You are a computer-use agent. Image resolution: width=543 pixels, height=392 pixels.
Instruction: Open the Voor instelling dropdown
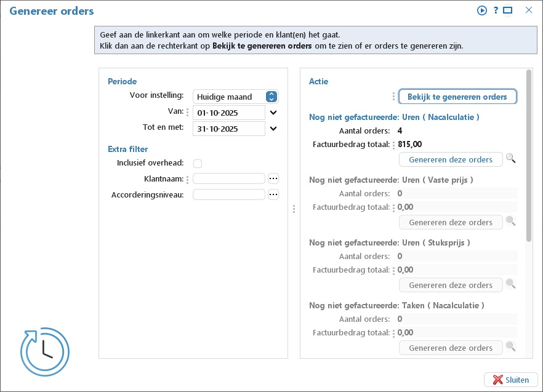pyautogui.click(x=271, y=97)
